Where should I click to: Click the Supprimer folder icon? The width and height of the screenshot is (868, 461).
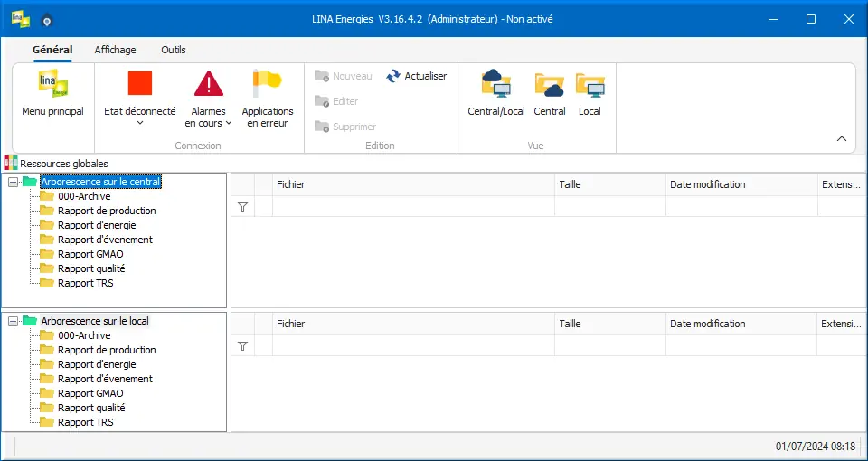pos(322,127)
